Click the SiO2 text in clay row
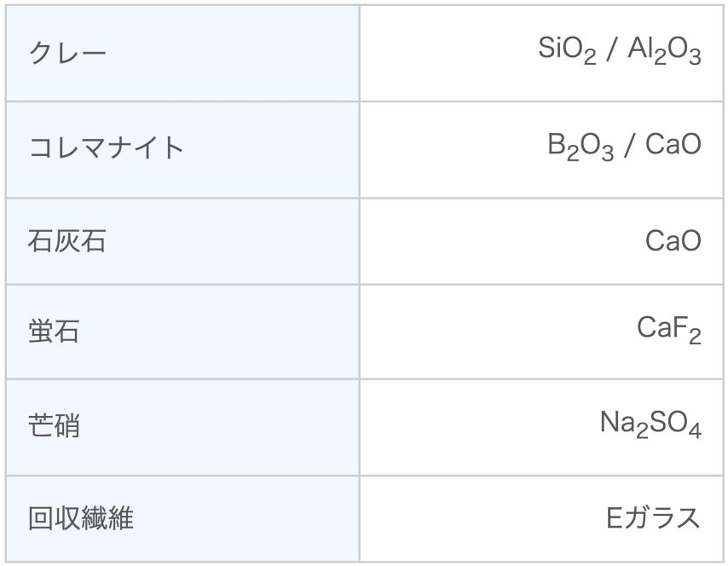 pos(567,50)
